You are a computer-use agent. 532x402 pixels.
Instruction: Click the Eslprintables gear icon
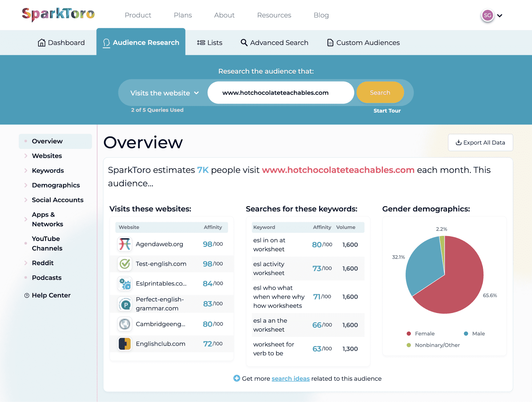tap(125, 284)
